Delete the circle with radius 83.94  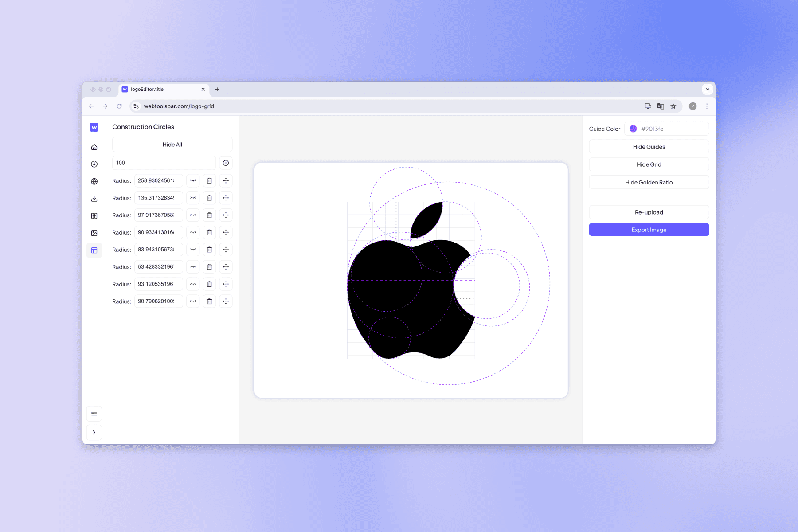pyautogui.click(x=209, y=250)
